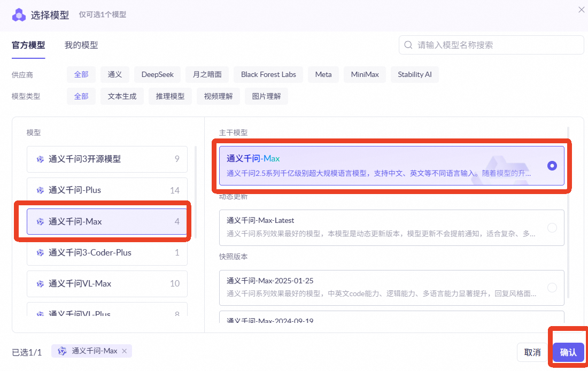Filter suppliers by 全部
The width and height of the screenshot is (588, 371).
[81, 75]
